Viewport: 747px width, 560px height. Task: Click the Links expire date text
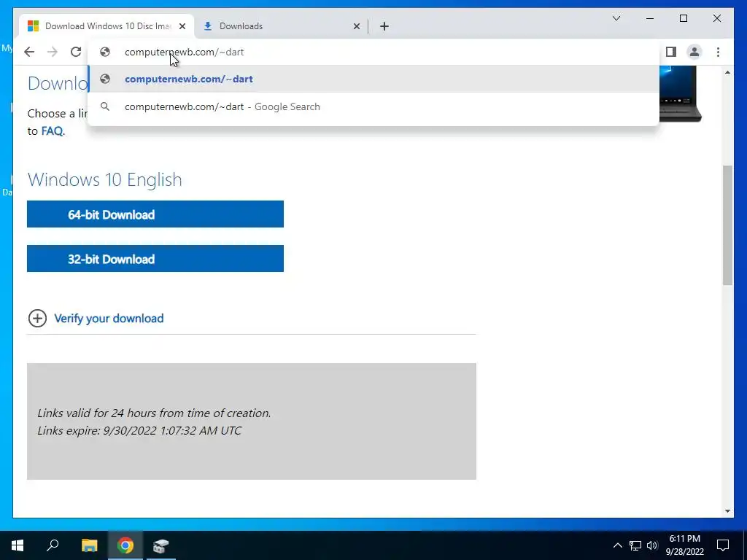139,430
